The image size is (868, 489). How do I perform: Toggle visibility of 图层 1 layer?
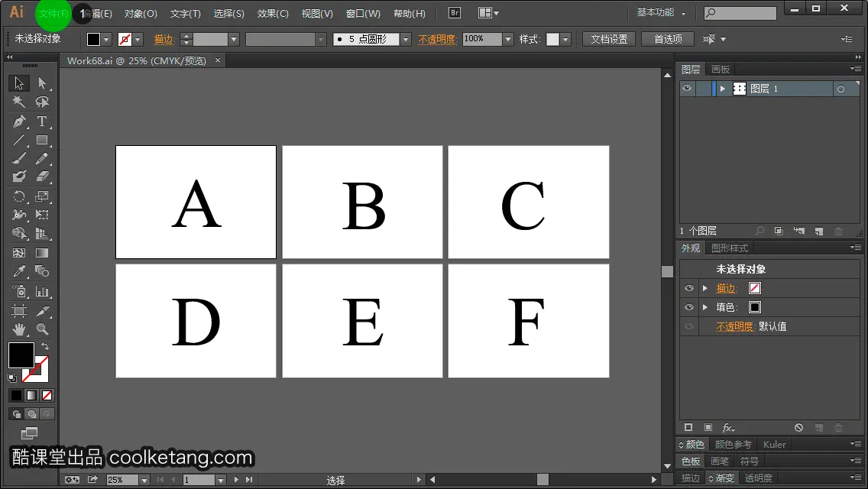(687, 89)
